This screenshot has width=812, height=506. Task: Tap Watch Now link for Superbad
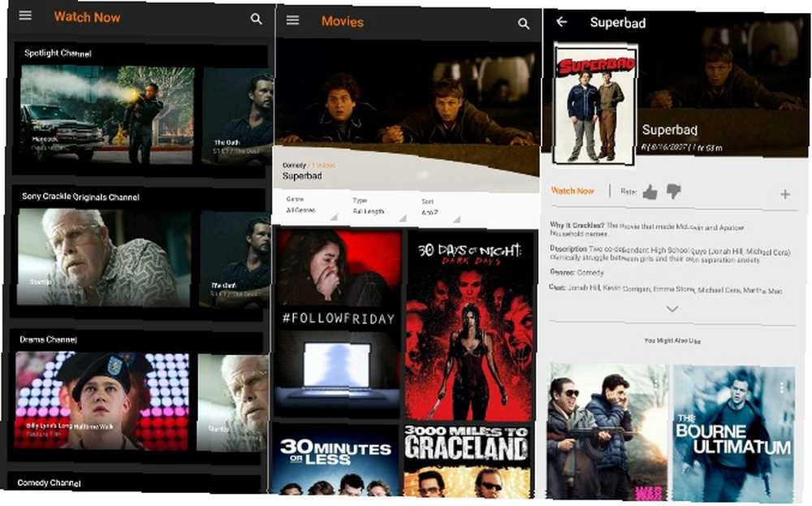click(x=572, y=191)
